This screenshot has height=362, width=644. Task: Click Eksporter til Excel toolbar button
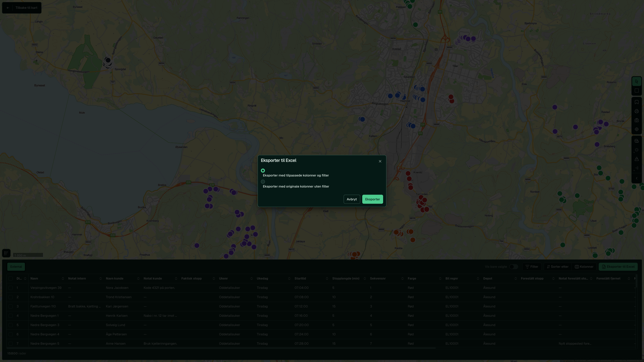point(618,267)
